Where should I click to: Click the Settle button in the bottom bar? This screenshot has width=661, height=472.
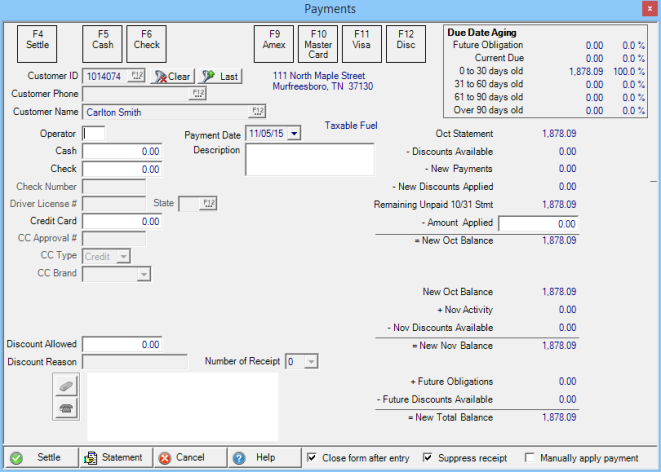(x=39, y=457)
